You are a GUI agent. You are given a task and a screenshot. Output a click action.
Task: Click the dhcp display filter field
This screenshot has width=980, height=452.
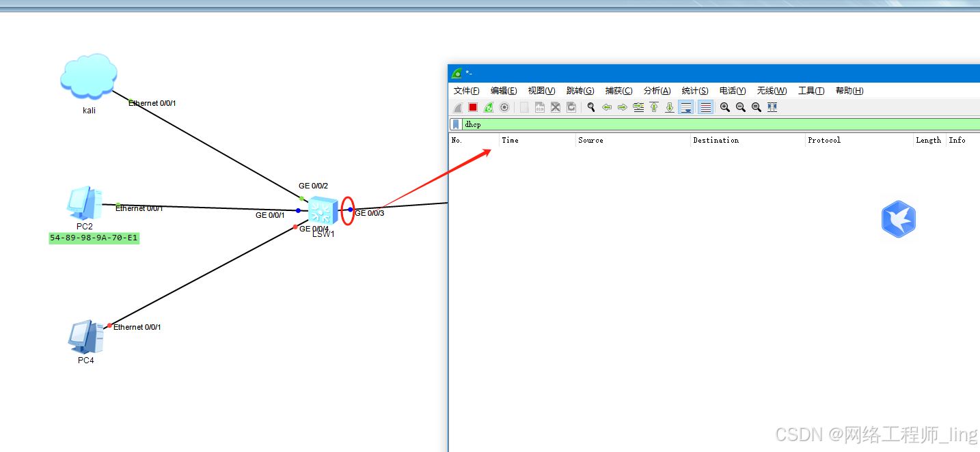(x=721, y=124)
